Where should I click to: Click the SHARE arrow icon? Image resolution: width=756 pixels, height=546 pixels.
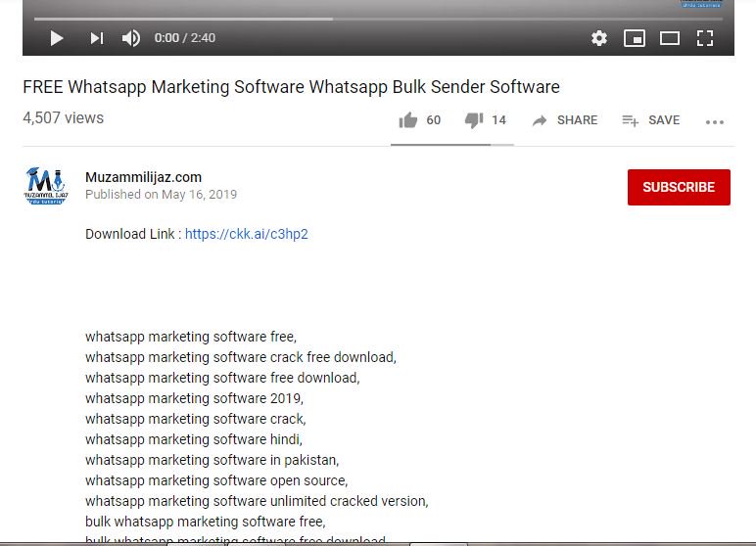point(540,120)
